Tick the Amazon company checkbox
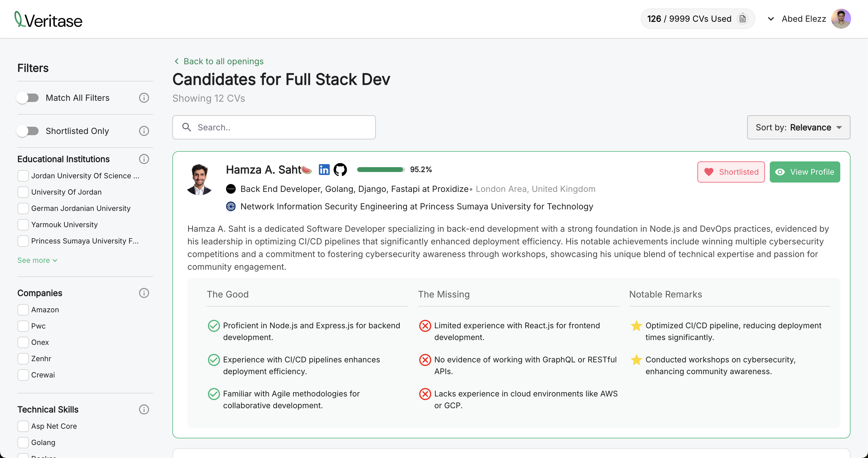Viewport: 868px width, 458px height. click(23, 310)
